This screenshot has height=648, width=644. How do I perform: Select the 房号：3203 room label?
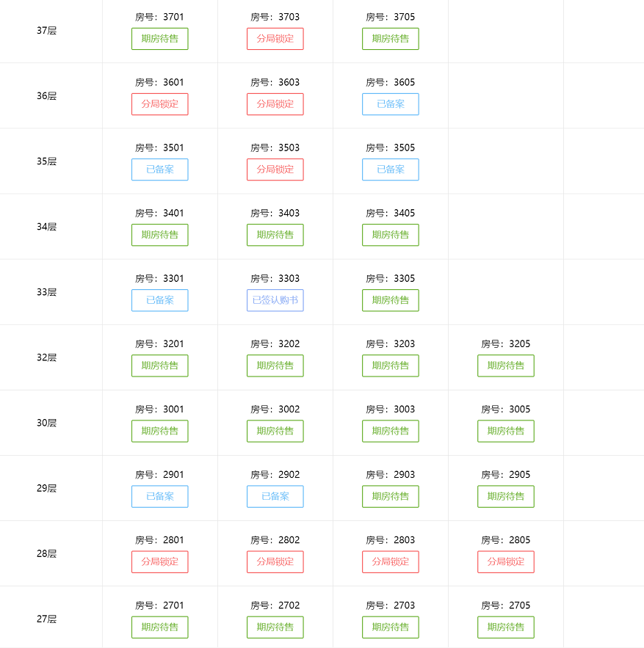(x=391, y=344)
